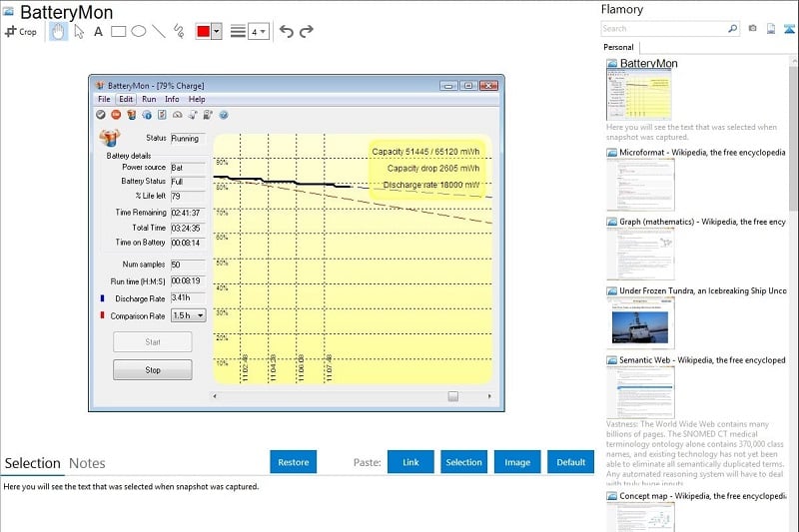Click the Paste Selection button
This screenshot has height=532, width=799.
coord(463,462)
